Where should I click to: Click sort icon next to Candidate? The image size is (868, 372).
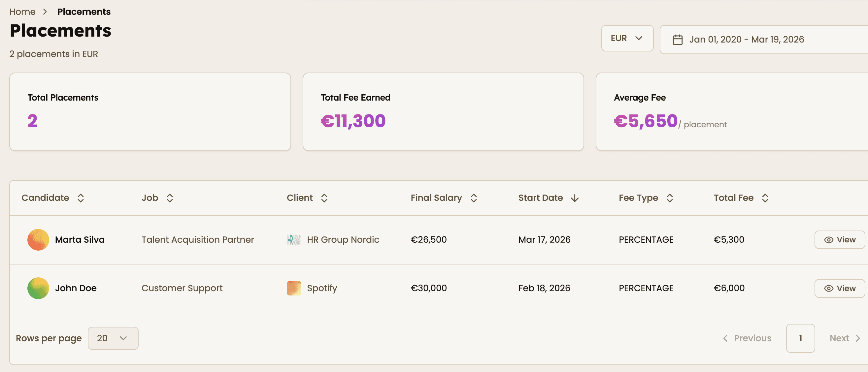click(x=81, y=198)
